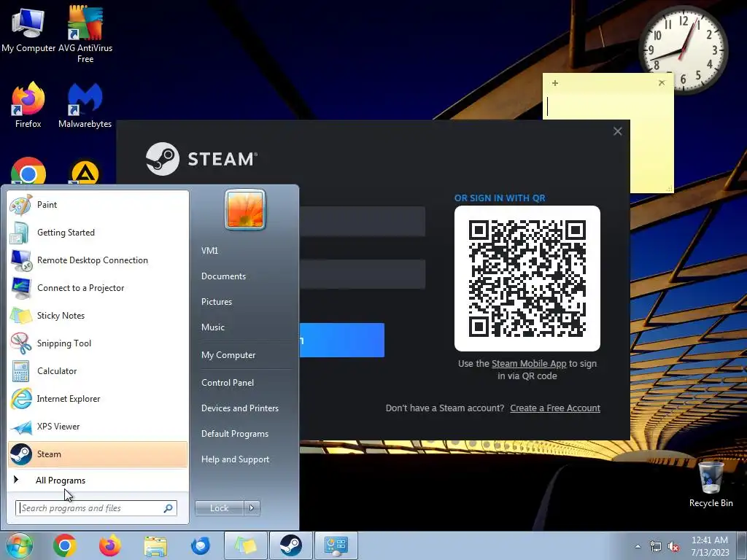Open Pictures from Start menu
The image size is (747, 560).
[x=217, y=302]
